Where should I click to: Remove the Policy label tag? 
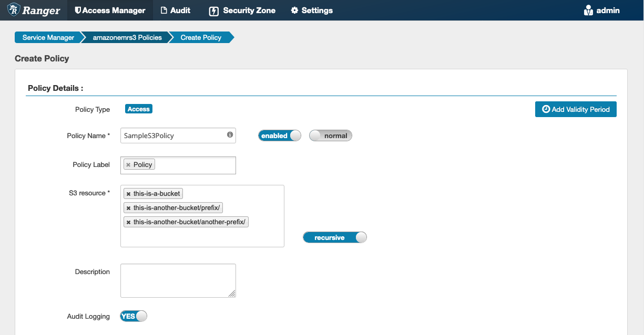pyautogui.click(x=128, y=164)
